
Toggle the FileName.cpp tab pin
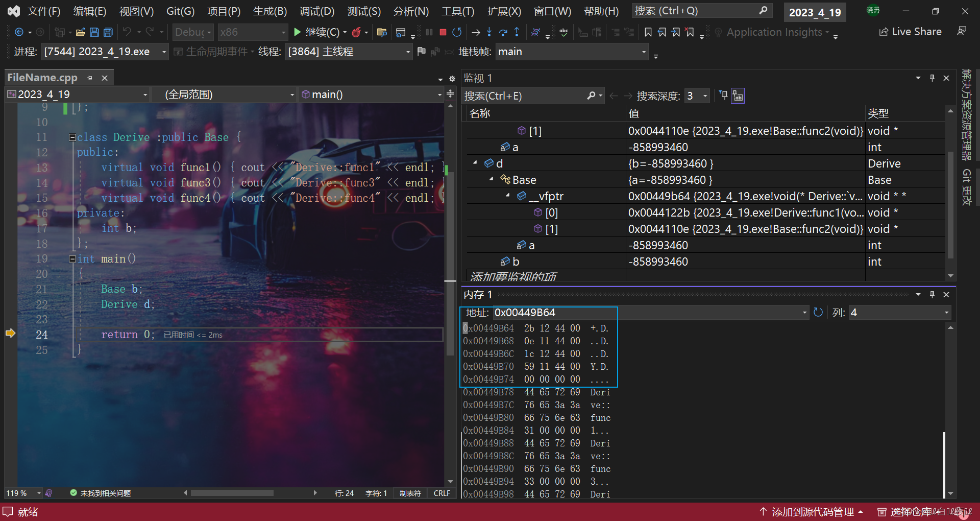[90, 78]
